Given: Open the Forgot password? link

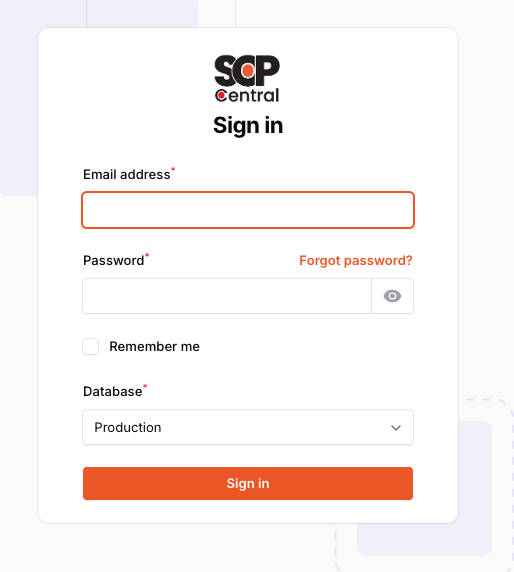Looking at the screenshot, I should click(356, 260).
